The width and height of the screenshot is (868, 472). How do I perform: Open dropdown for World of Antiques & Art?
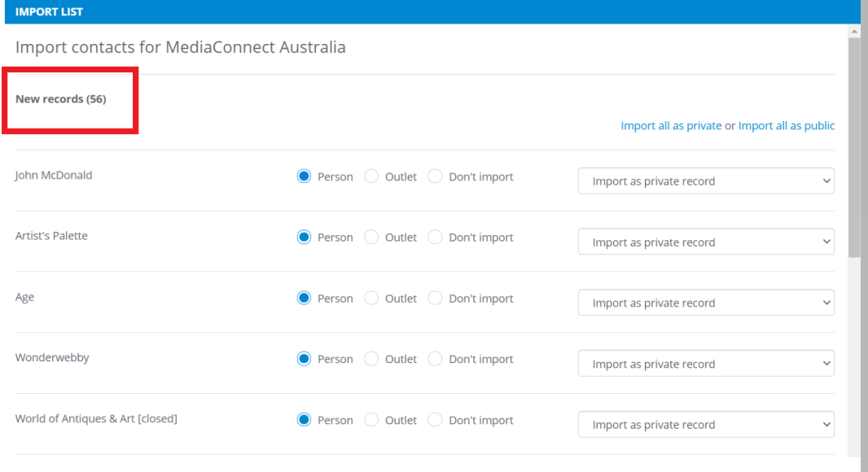click(705, 425)
